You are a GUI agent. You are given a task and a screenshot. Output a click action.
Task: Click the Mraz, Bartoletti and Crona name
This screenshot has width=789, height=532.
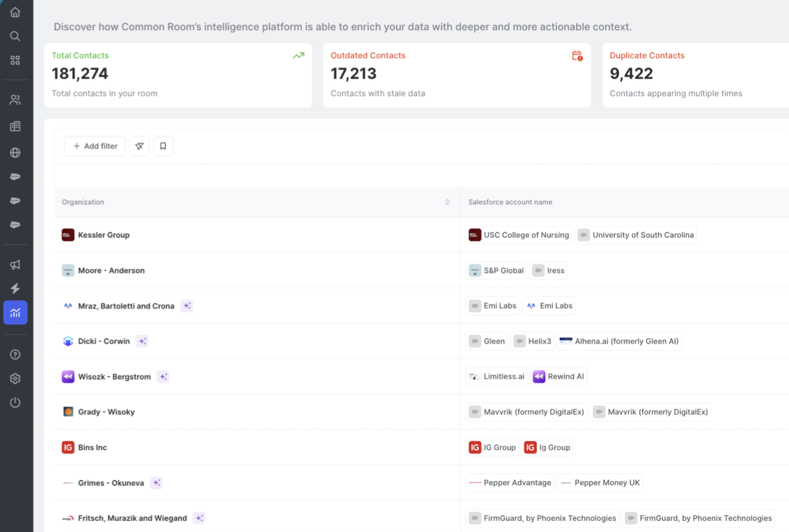(x=126, y=305)
